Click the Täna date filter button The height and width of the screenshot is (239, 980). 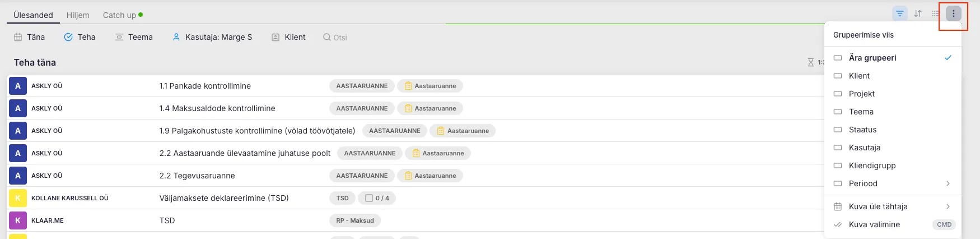click(29, 37)
